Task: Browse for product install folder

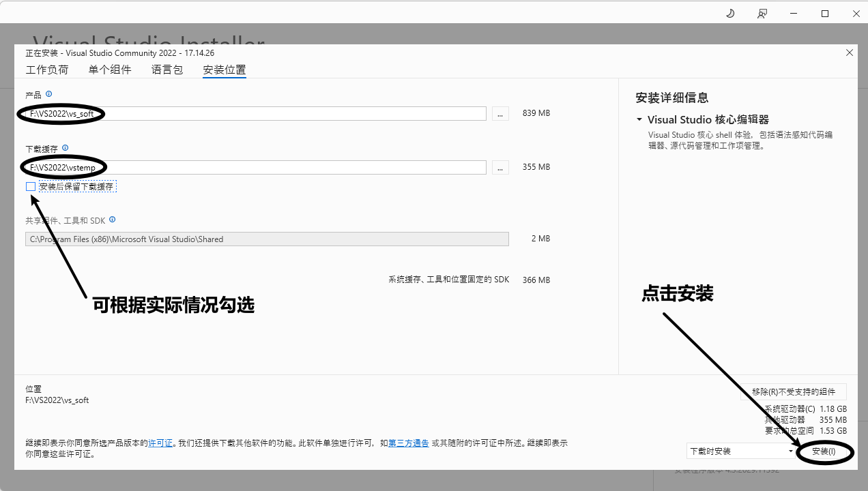Action: (500, 114)
